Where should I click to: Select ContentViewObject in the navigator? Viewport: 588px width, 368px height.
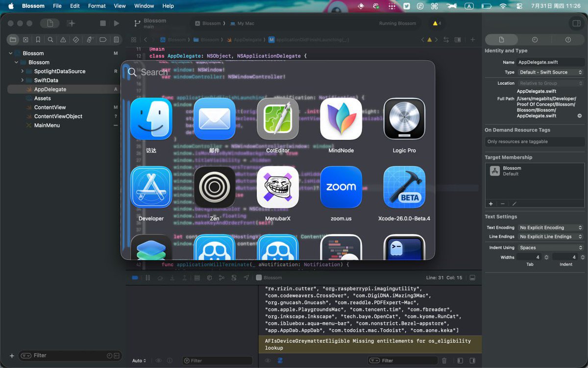tap(58, 116)
